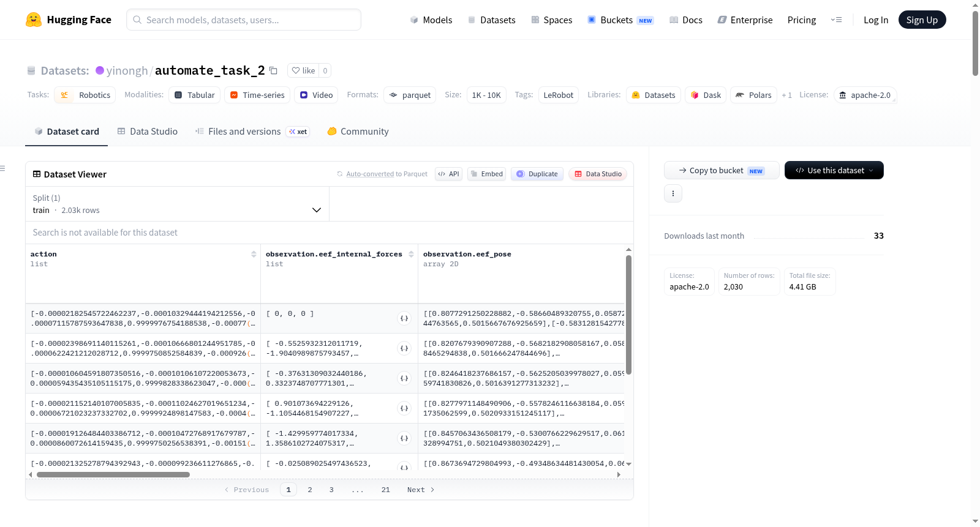The height and width of the screenshot is (527, 980).
Task: Click the like count 0
Action: (x=325, y=70)
